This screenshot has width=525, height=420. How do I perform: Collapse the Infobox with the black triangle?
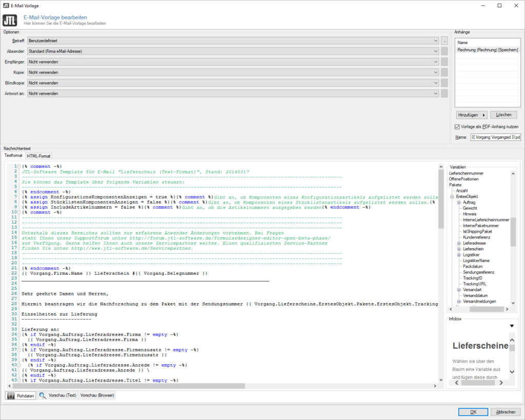pyautogui.click(x=511, y=326)
